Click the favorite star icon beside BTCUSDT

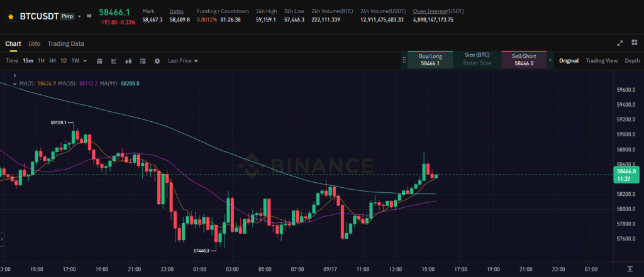pyautogui.click(x=11, y=17)
